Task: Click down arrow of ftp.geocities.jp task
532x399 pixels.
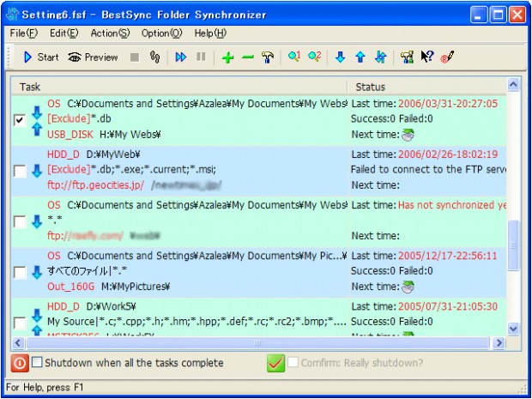Action: coord(37,171)
